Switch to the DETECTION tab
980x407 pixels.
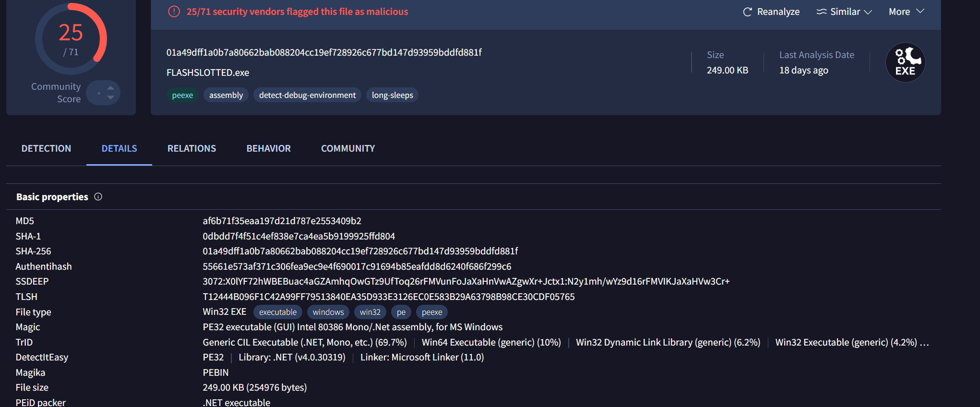click(46, 149)
